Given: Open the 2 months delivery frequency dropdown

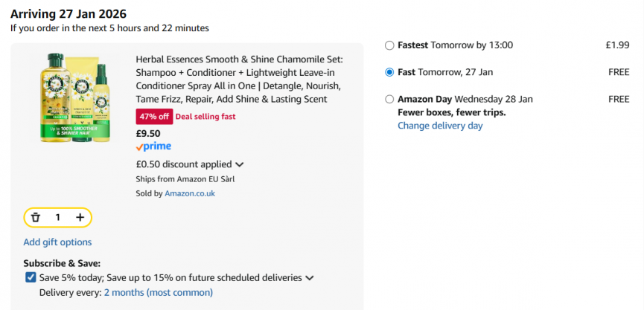Looking at the screenshot, I should pos(158,292).
